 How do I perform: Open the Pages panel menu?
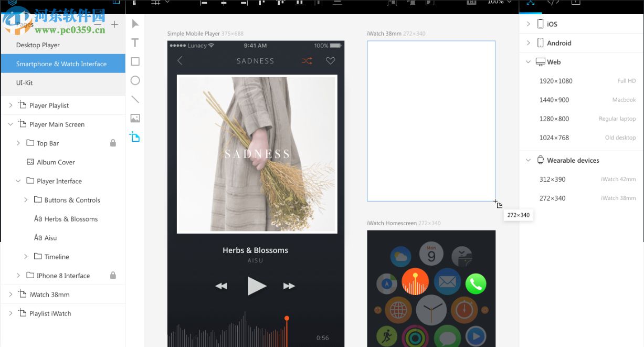point(98,24)
